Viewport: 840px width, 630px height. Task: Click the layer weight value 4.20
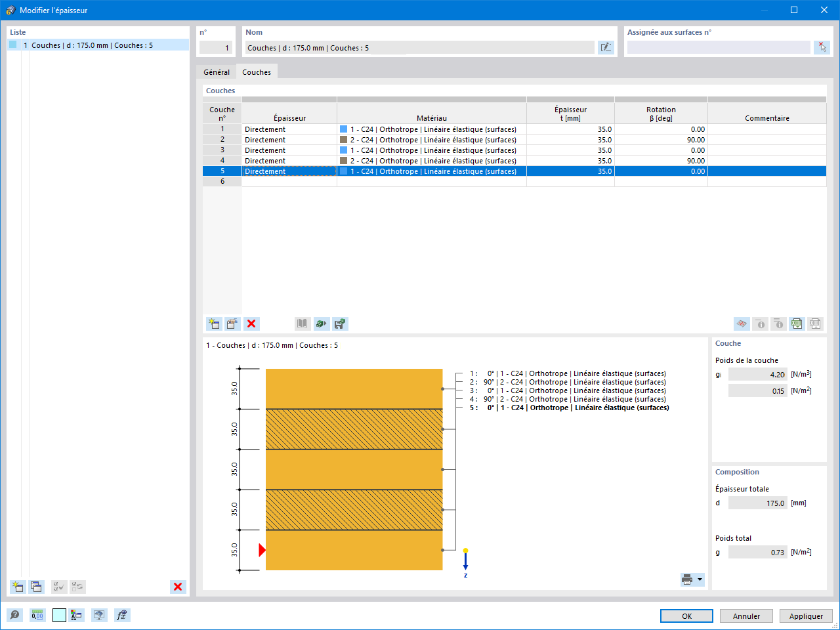(x=758, y=375)
